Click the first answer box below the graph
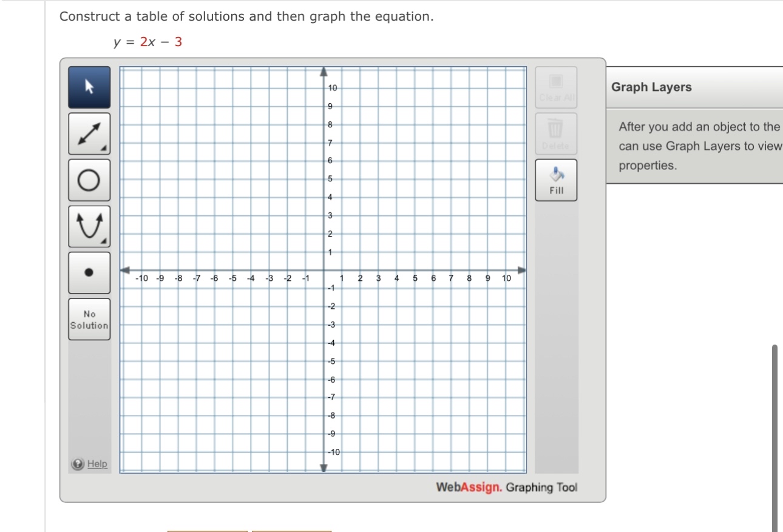This screenshot has width=783, height=532. (207, 530)
